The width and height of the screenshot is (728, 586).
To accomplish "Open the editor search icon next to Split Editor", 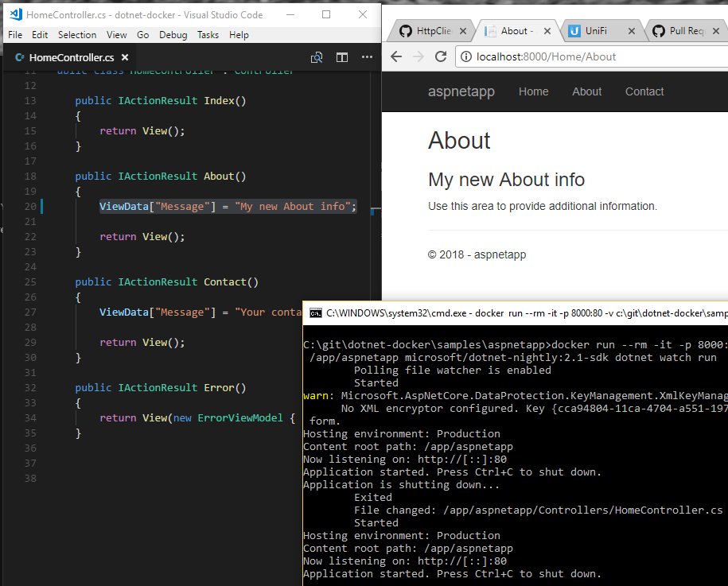I will pyautogui.click(x=317, y=57).
